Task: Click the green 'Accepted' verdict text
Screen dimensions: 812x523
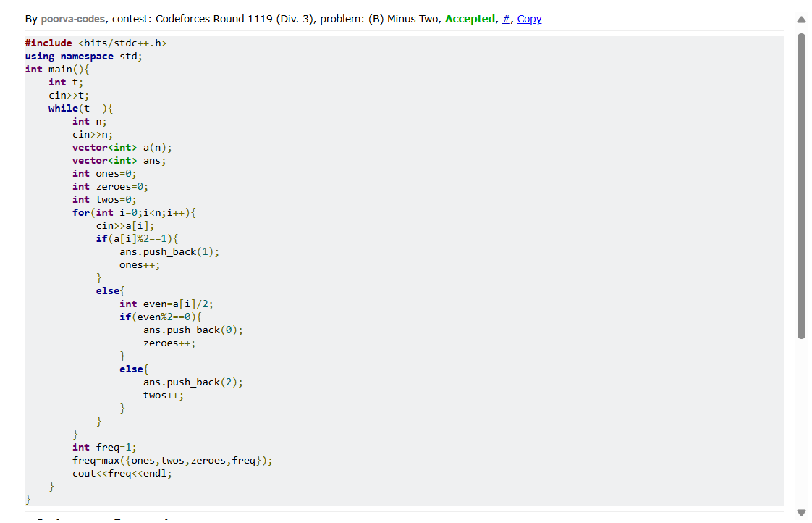Action: 470,19
